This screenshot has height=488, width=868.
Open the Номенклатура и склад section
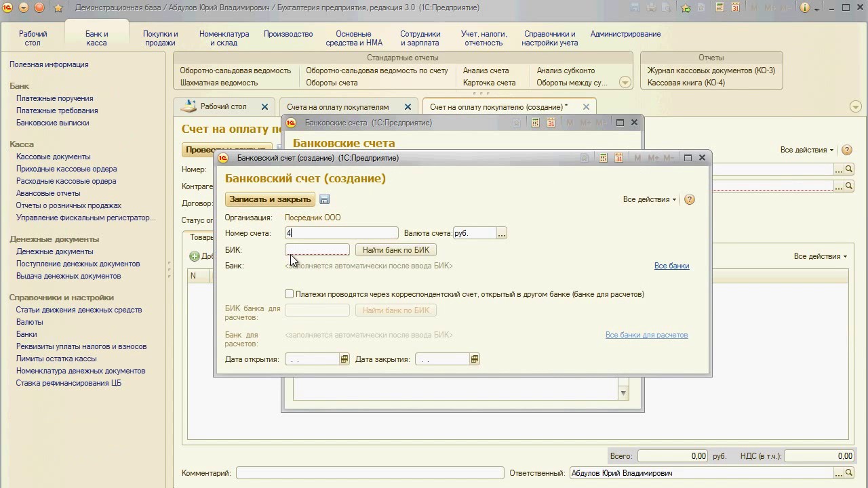(224, 38)
